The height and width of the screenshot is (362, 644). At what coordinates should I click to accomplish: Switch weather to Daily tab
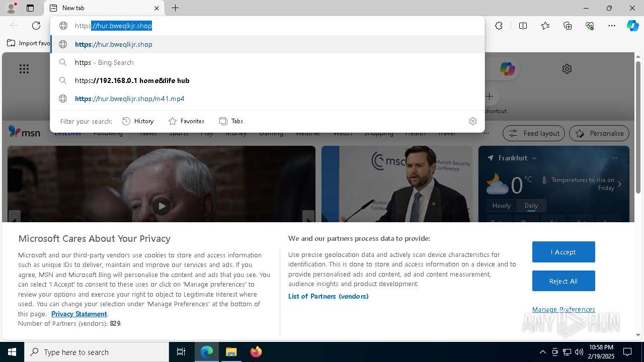pos(531,206)
